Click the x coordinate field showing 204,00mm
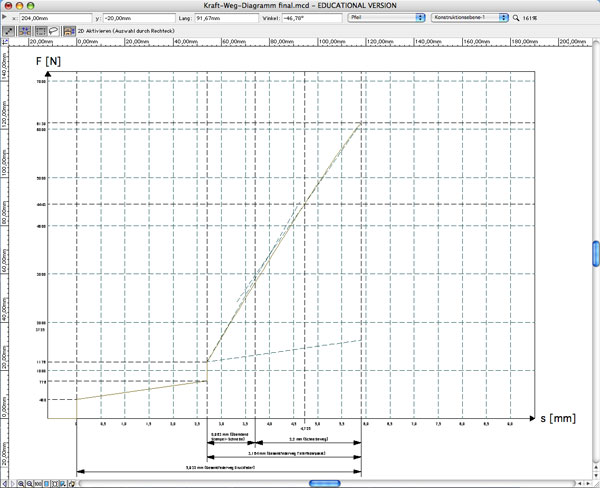Image resolution: width=600 pixels, height=488 pixels. [56, 18]
